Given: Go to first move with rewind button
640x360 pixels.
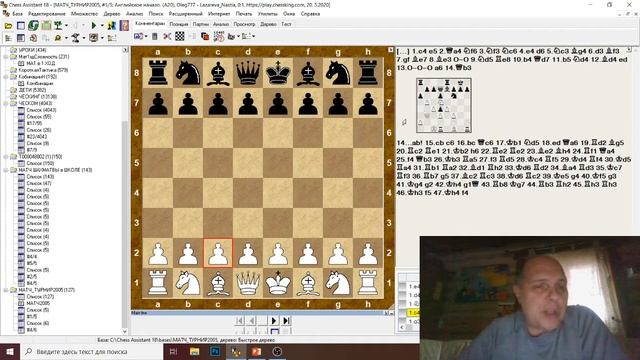Looking at the screenshot, I should 240,321.
